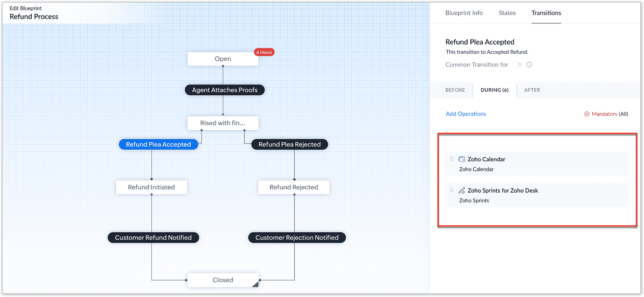Select the Agent Attaches Proofs transition
This screenshot has width=644, height=297.
[225, 90]
